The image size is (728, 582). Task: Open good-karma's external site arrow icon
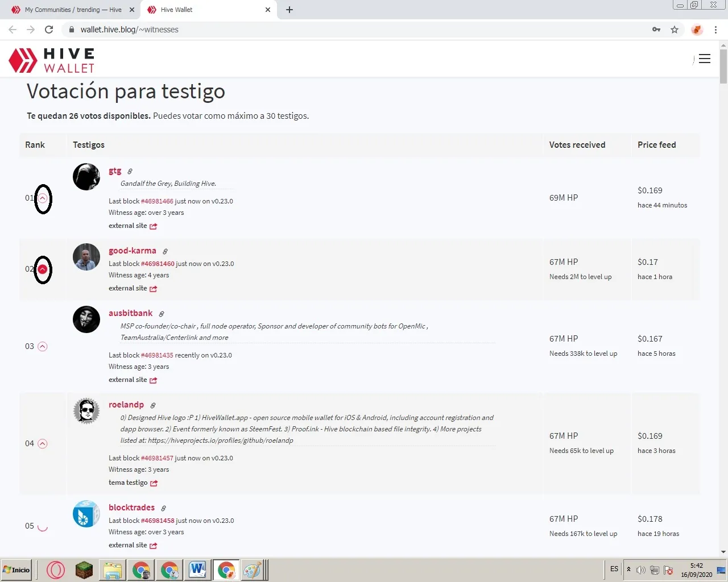click(x=154, y=289)
